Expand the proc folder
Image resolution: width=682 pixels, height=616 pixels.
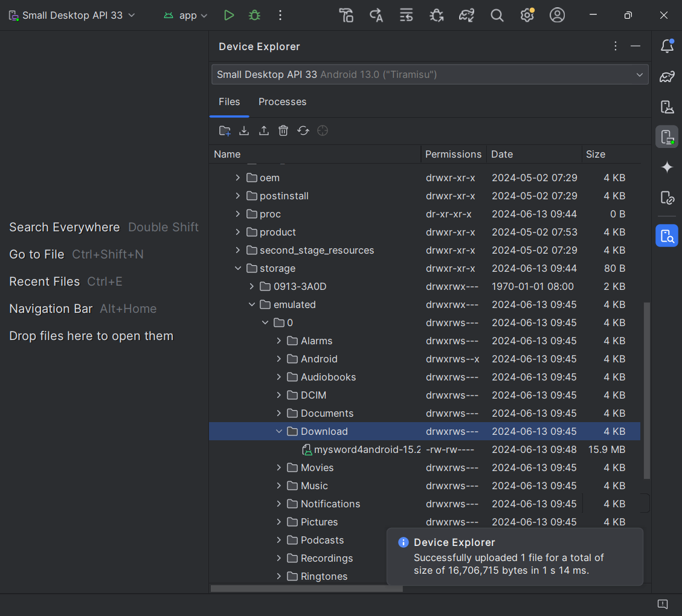(x=238, y=214)
